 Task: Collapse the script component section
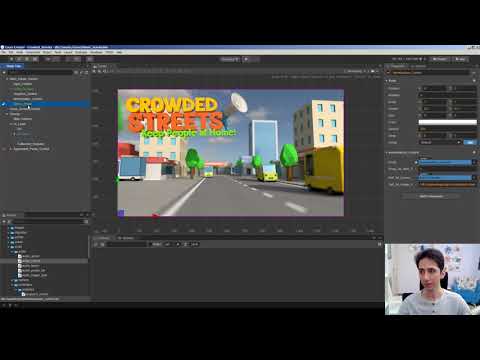pyautogui.click(x=387, y=153)
